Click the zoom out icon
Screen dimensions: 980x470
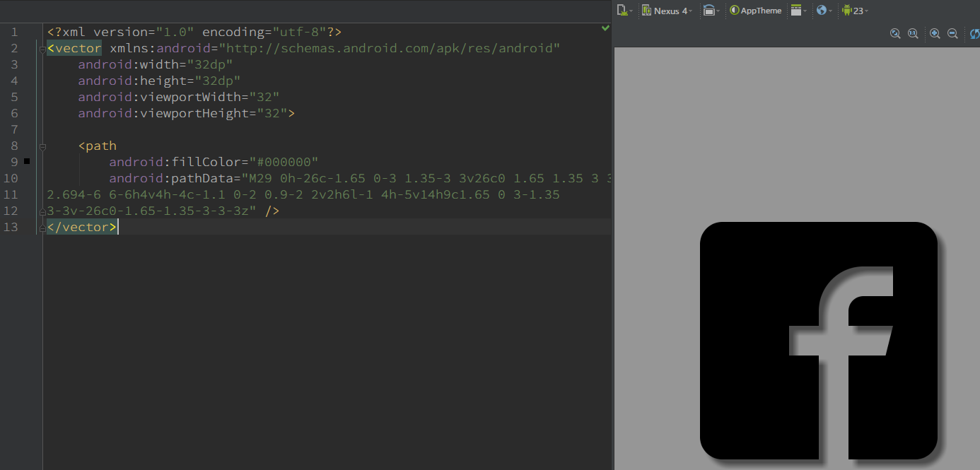[952, 33]
